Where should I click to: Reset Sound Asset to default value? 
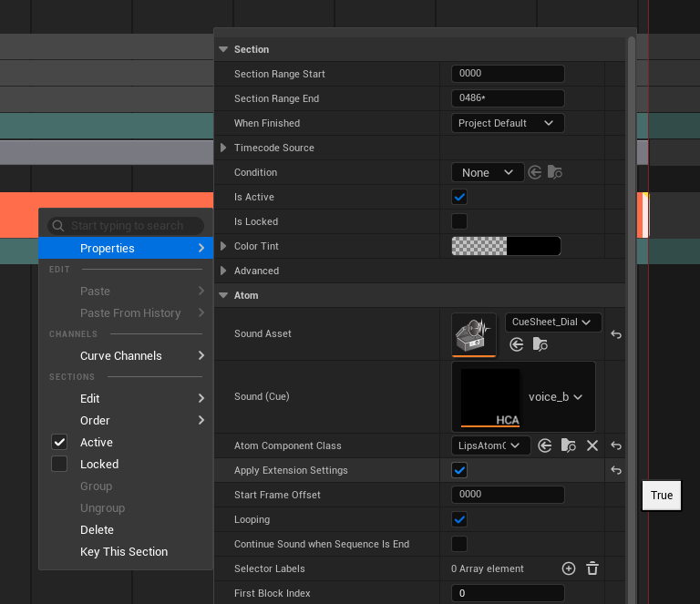tap(616, 334)
